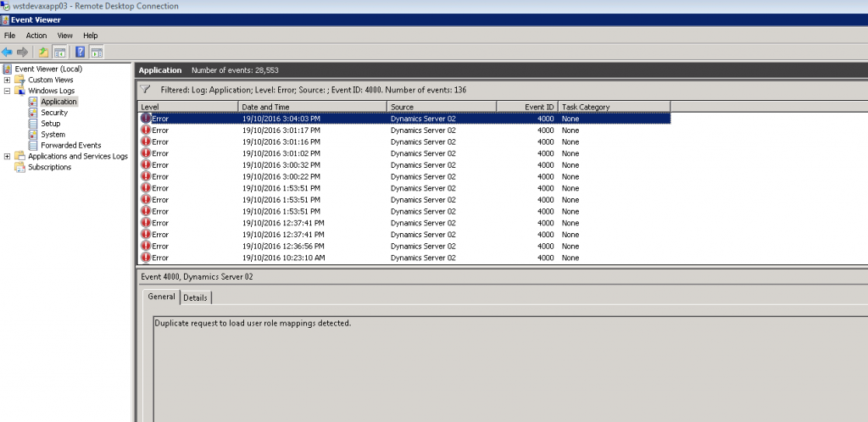The width and height of the screenshot is (868, 422).
Task: Click the error icon of the 3:01:17 PM event
Action: [x=146, y=130]
